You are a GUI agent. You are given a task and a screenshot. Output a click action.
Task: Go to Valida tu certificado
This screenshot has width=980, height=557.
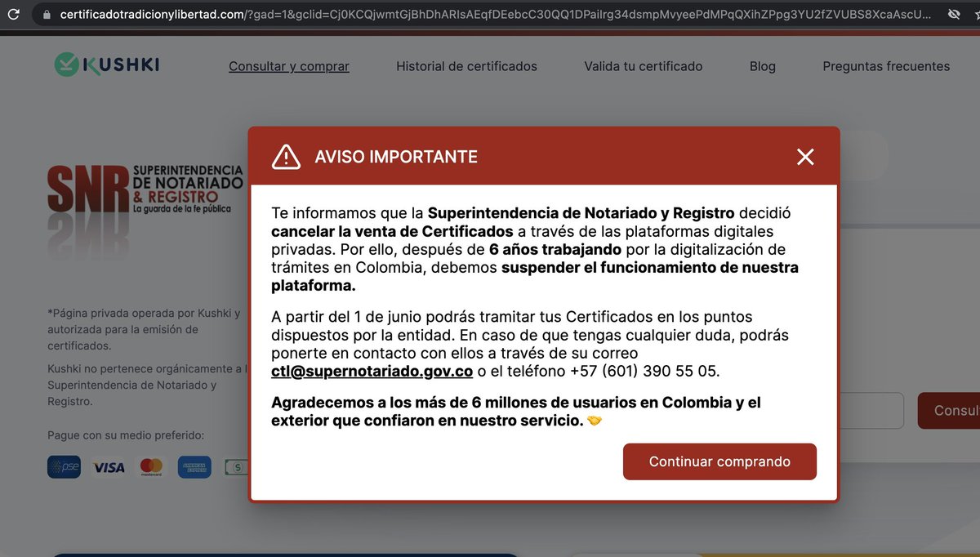pos(643,66)
